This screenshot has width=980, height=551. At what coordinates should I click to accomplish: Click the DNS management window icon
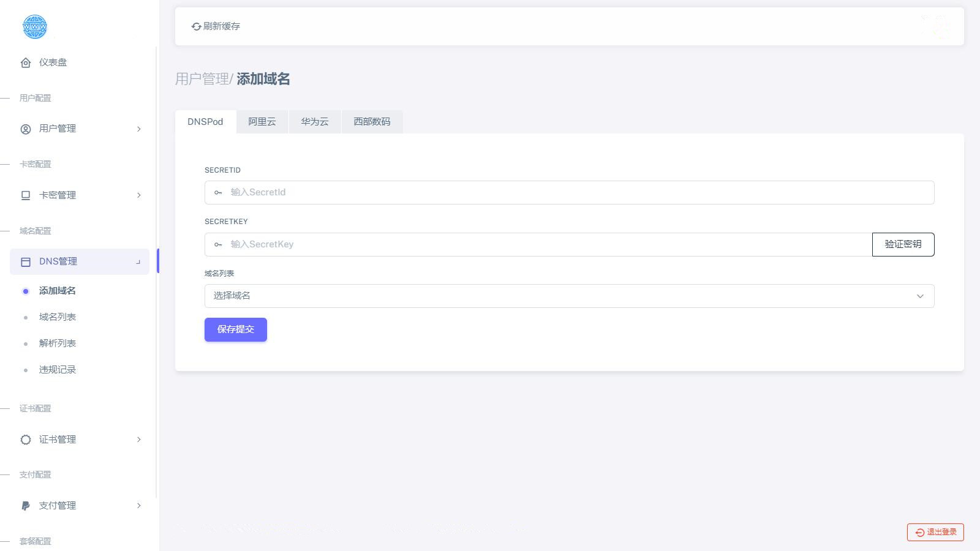pyautogui.click(x=26, y=262)
